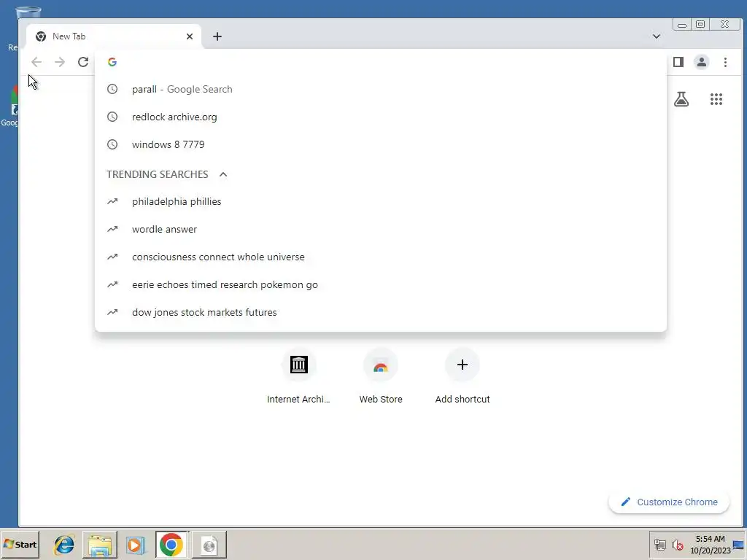Screen dimensions: 747x560
Task: Click the Chrome taskbar button
Action: click(171, 544)
